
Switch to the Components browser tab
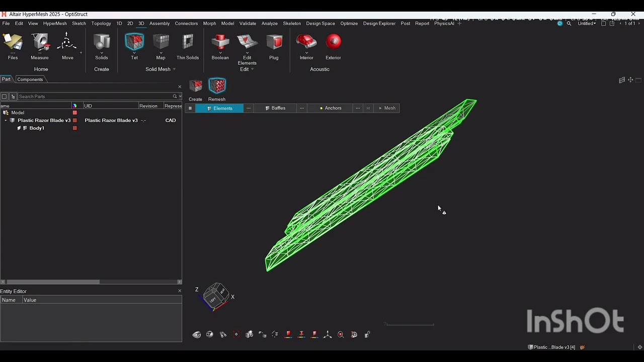click(30, 79)
